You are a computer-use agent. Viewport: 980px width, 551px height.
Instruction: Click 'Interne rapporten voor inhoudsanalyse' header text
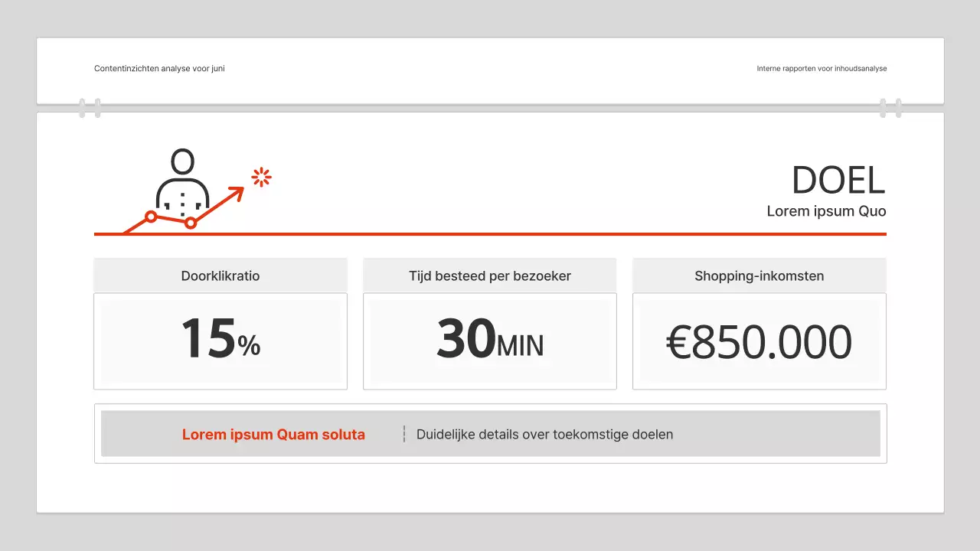pyautogui.click(x=822, y=69)
